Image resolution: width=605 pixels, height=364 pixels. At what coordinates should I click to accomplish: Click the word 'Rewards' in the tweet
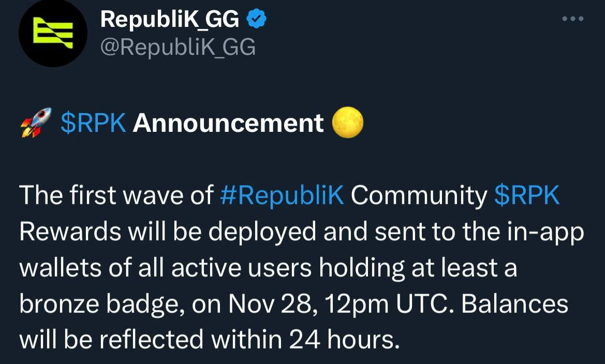click(70, 231)
